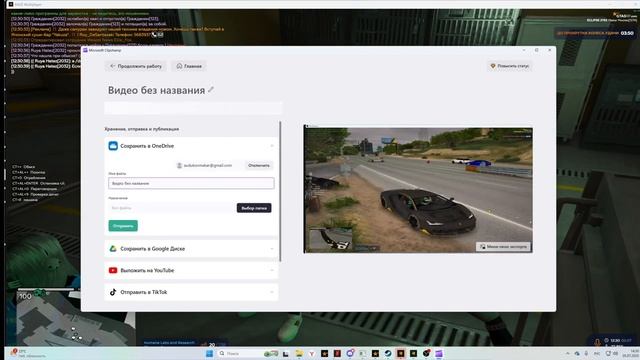Image resolution: width=640 pixels, height=360 pixels.
Task: Click the YouTube logo icon
Action: coord(113,270)
